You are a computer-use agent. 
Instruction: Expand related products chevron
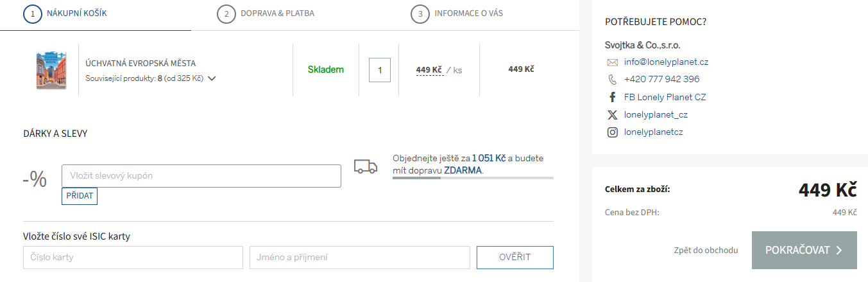point(212,78)
